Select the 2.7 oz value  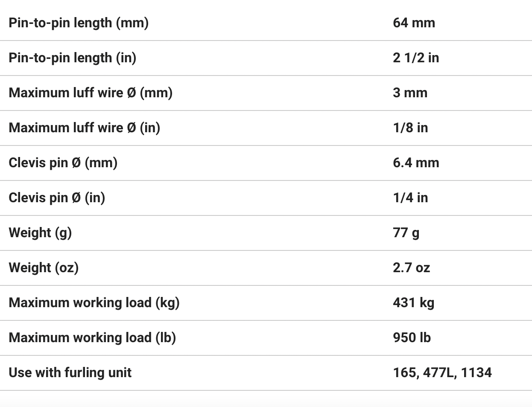tap(411, 267)
